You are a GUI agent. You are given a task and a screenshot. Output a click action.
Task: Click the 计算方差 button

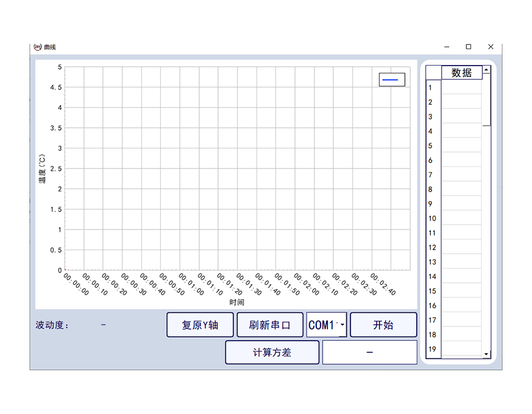click(272, 352)
